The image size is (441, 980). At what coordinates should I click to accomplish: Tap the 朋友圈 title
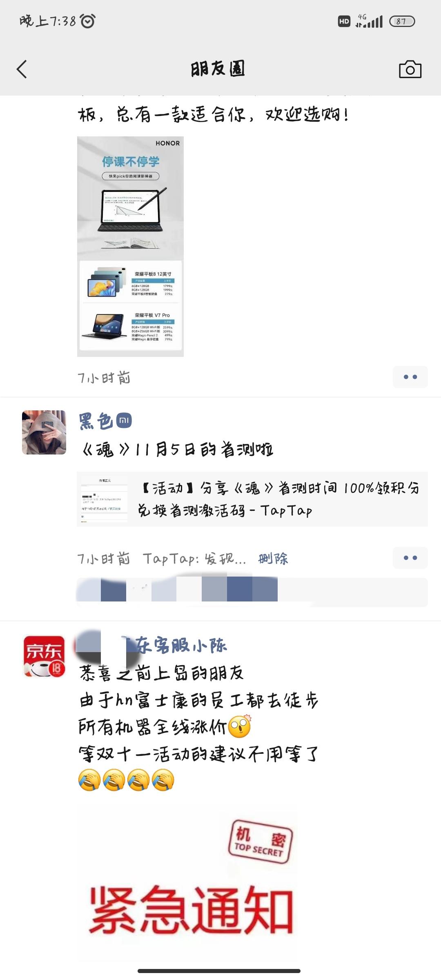218,69
